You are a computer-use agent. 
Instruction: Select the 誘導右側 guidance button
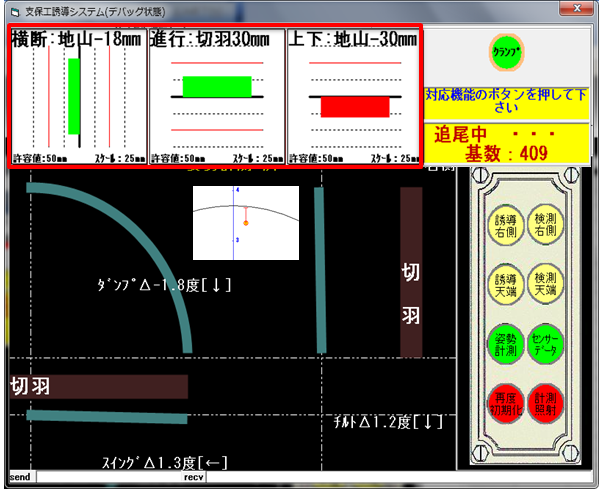505,226
